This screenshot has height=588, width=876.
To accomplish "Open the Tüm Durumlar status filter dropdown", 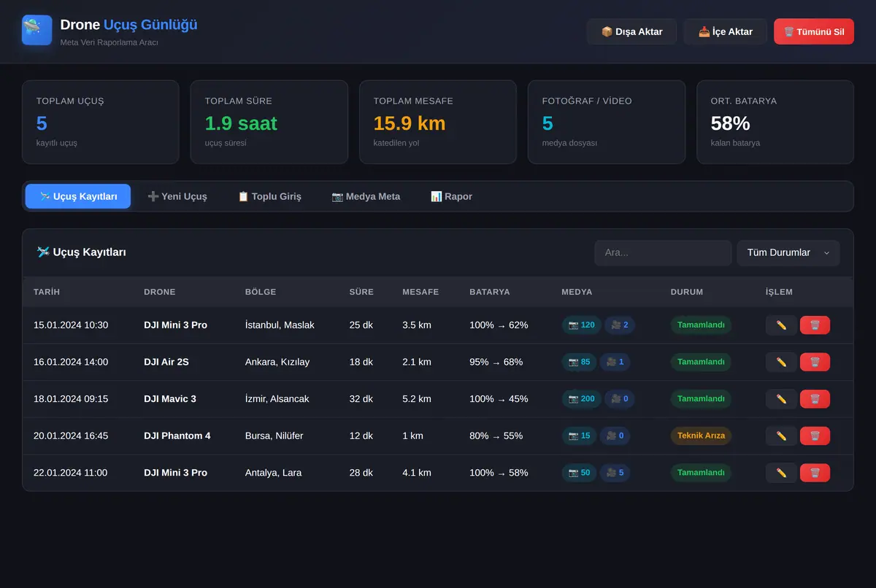I will coord(788,253).
